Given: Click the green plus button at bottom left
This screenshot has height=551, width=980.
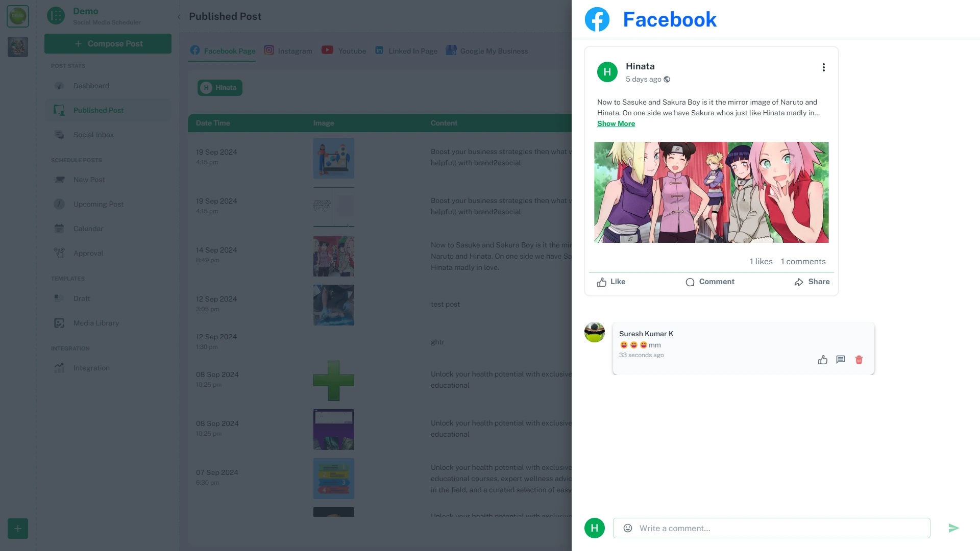Looking at the screenshot, I should pos(18,529).
